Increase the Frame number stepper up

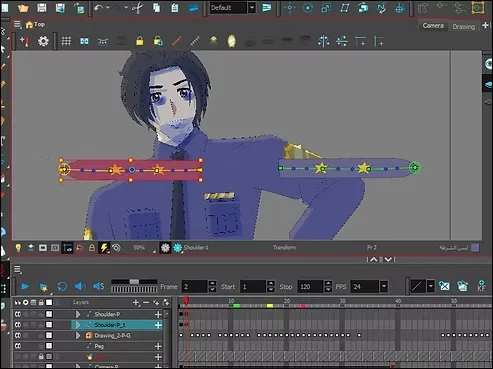coord(212,283)
